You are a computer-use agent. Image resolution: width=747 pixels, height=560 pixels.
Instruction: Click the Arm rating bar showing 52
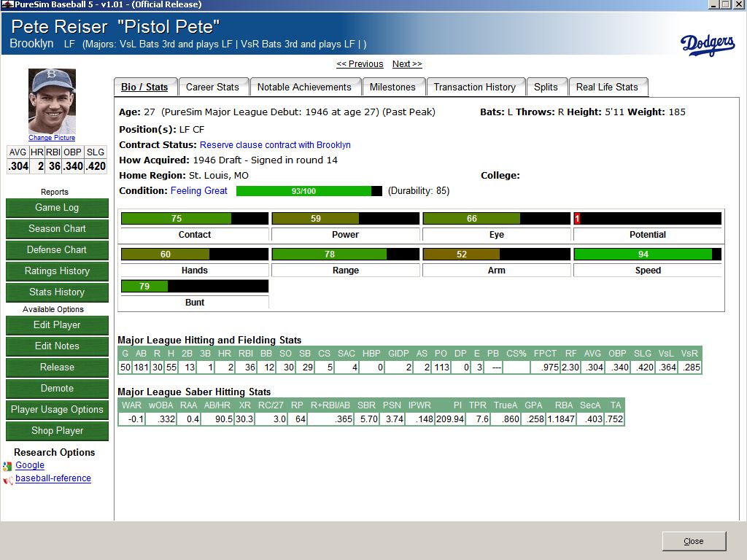[x=496, y=254]
